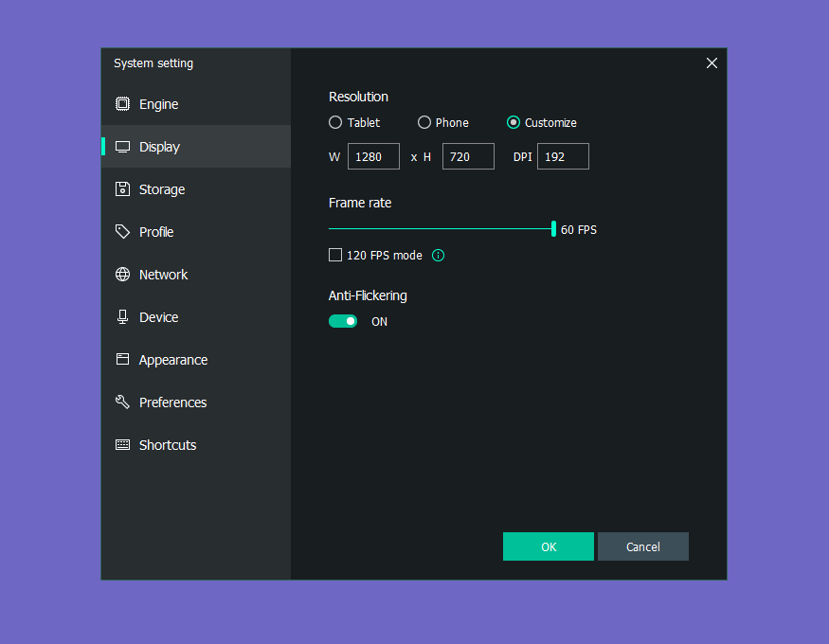Open the Engine settings tab
The width and height of the screenshot is (829, 644).
pyautogui.click(x=195, y=104)
